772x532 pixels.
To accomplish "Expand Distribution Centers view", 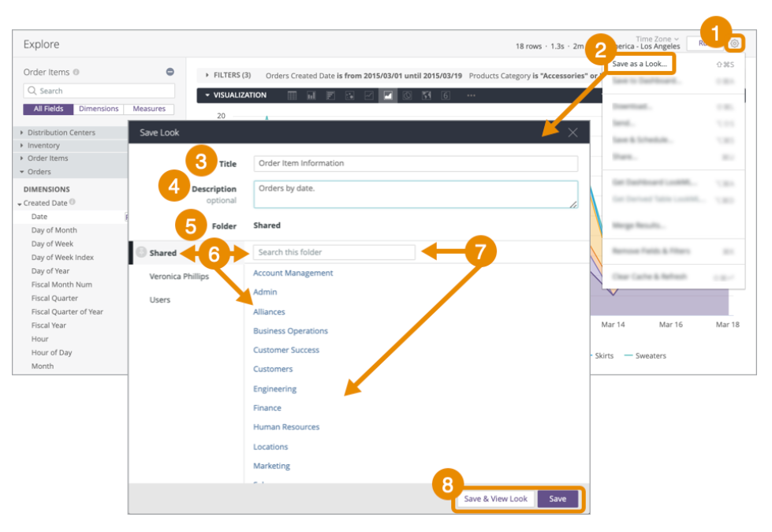I will click(x=21, y=132).
